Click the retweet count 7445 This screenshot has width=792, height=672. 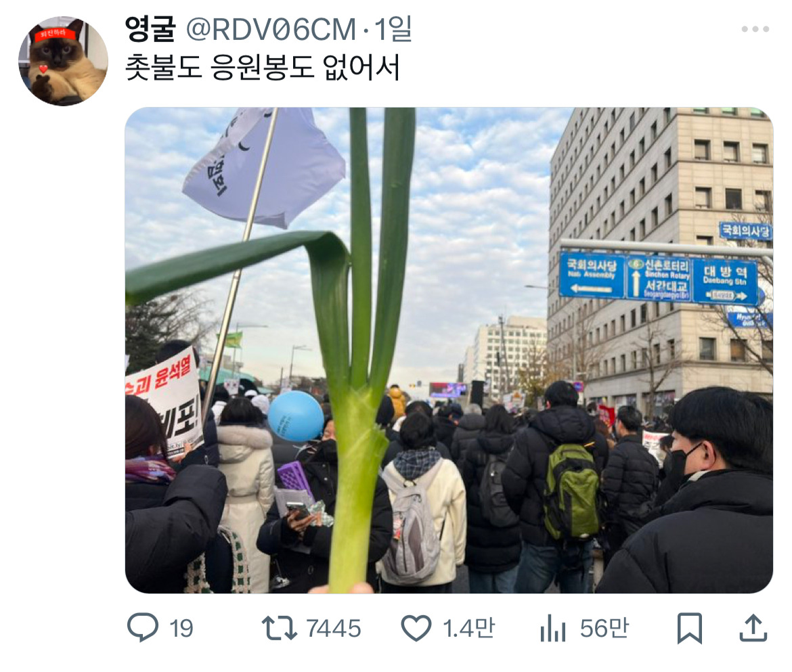click(334, 629)
